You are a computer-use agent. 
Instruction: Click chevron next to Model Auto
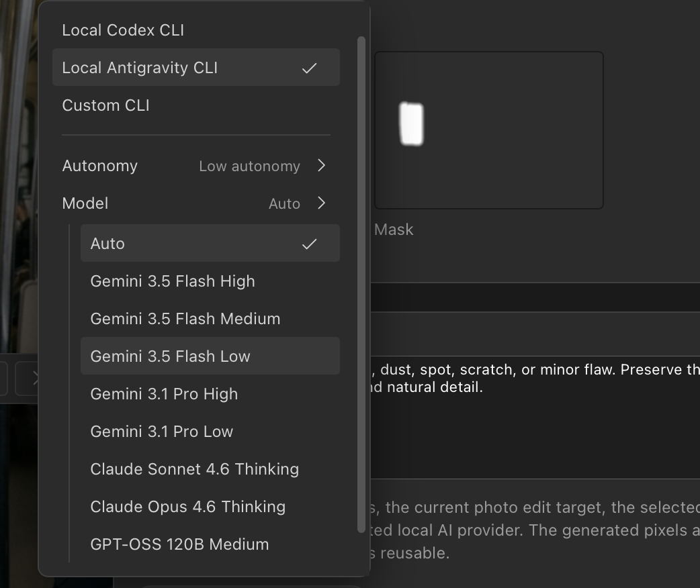(x=321, y=203)
